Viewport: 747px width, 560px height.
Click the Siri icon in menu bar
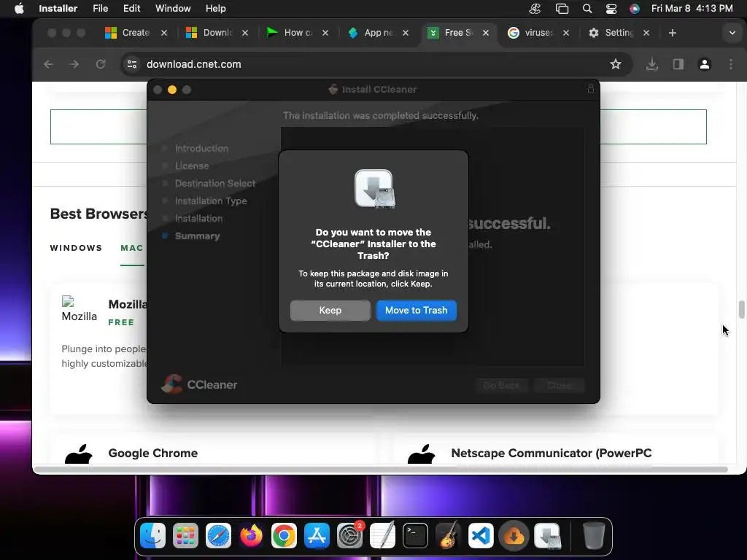(x=634, y=9)
